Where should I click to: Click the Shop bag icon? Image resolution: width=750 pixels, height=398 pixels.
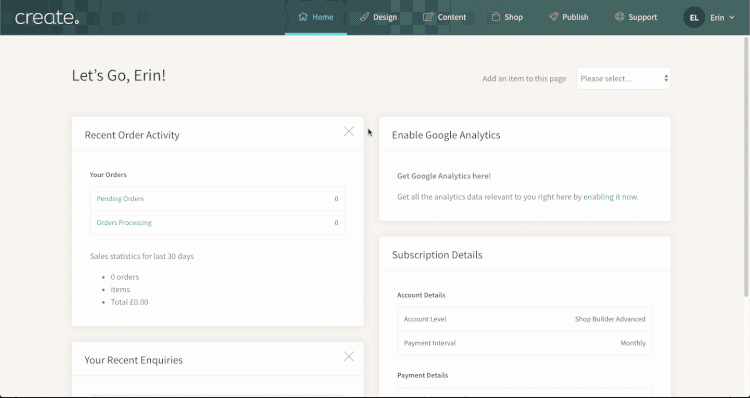496,17
